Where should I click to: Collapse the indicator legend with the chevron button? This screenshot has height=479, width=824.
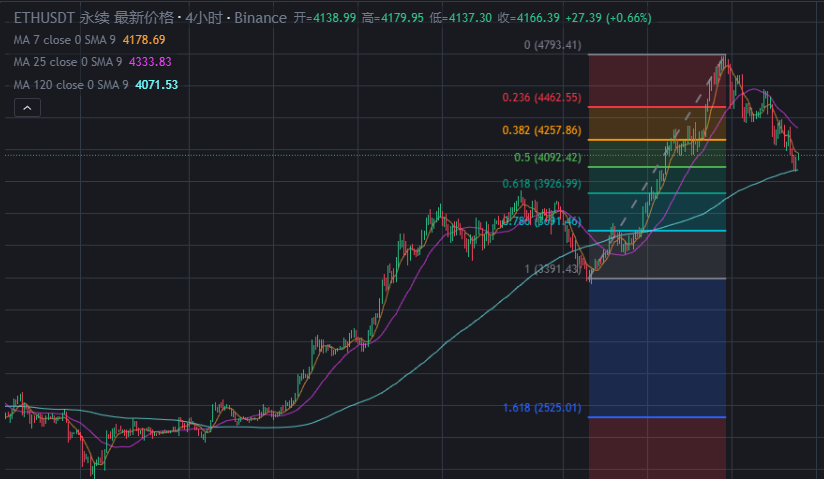pos(27,108)
